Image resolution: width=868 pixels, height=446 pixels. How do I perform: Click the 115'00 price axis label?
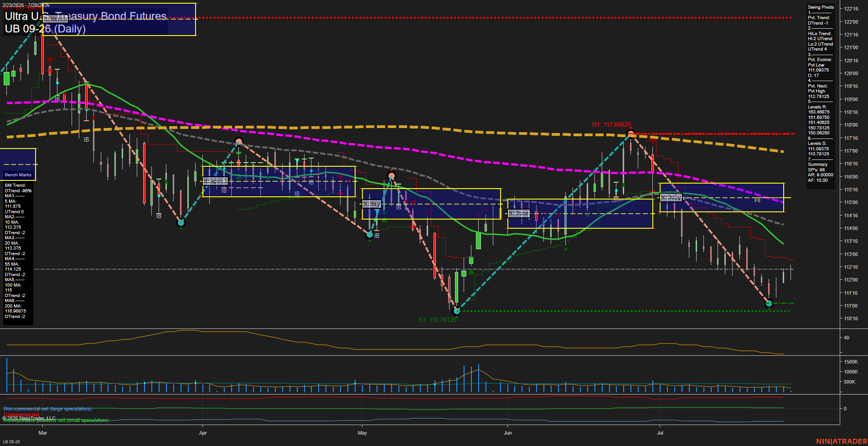[x=851, y=202]
